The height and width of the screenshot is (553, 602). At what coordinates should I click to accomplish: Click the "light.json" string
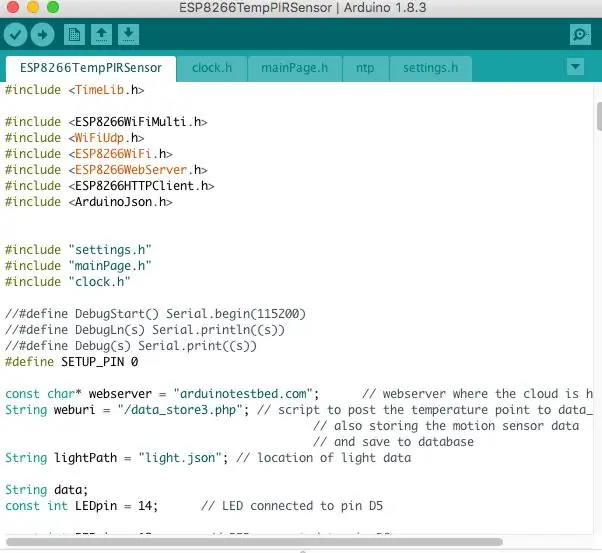[x=180, y=458]
